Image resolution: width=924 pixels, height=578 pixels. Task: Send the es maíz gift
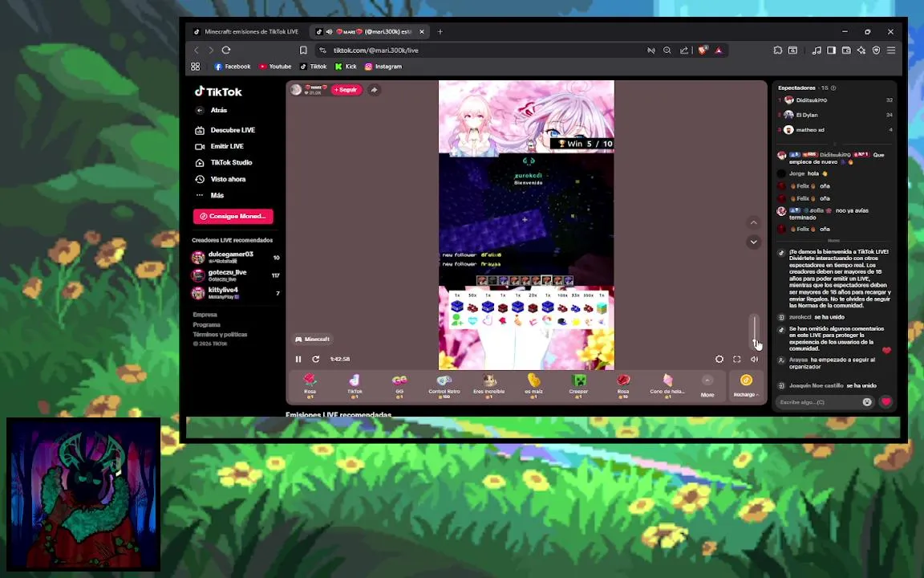tap(534, 385)
